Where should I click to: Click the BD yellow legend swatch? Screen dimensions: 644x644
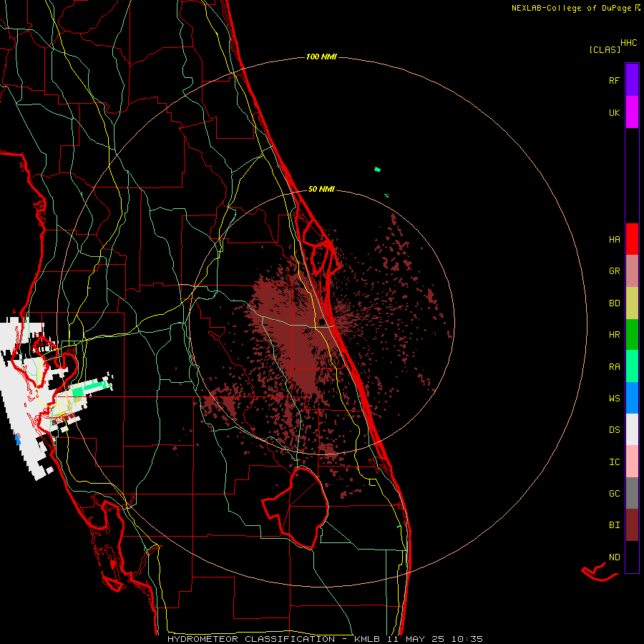pyautogui.click(x=632, y=303)
